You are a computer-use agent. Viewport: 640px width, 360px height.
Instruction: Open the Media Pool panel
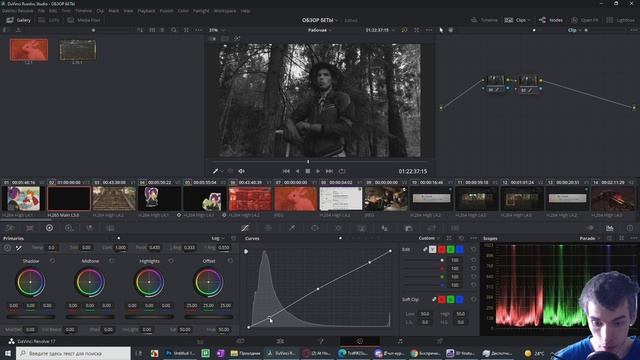(x=84, y=20)
